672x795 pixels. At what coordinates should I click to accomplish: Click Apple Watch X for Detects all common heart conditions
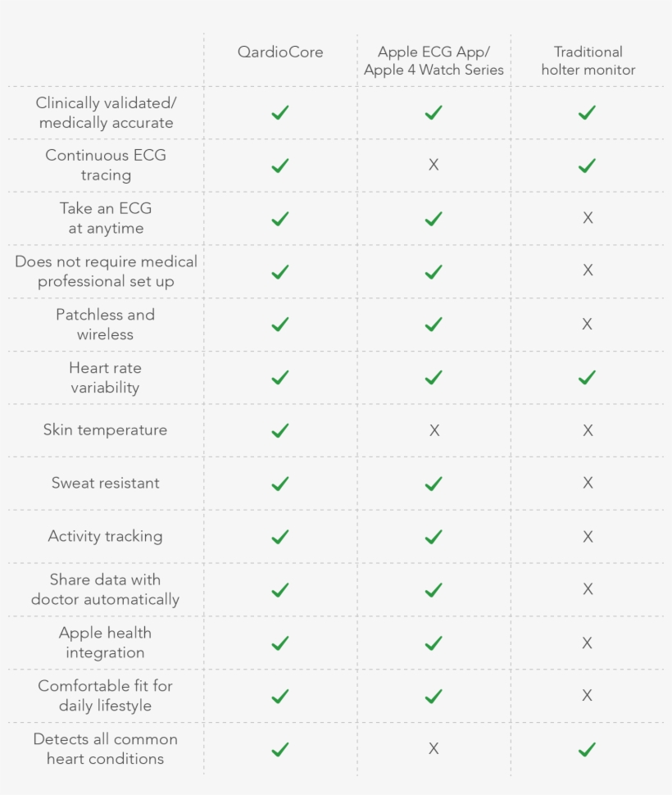tap(434, 748)
